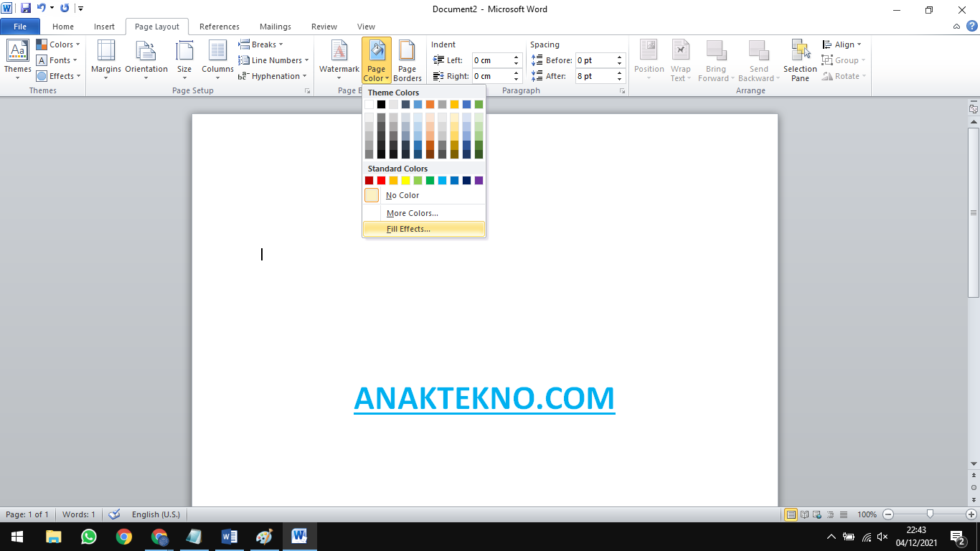Pick the standard Red color swatch

382,181
